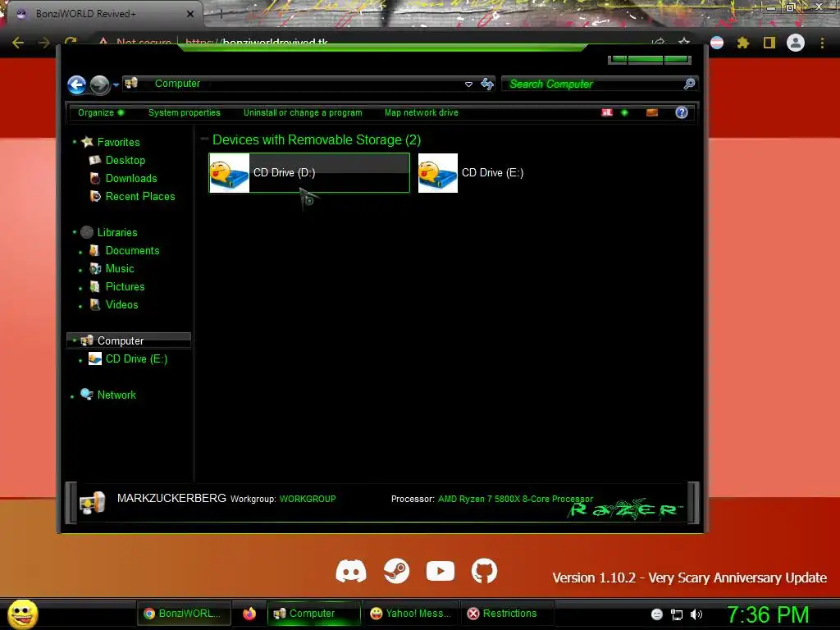The height and width of the screenshot is (630, 840).
Task: Click Uninstall or change a program
Action: pyautogui.click(x=303, y=112)
